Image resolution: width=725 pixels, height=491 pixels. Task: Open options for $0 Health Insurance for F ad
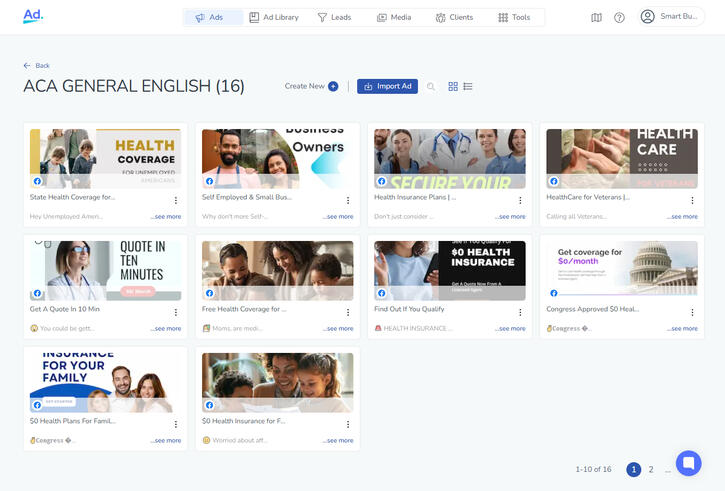[348, 424]
